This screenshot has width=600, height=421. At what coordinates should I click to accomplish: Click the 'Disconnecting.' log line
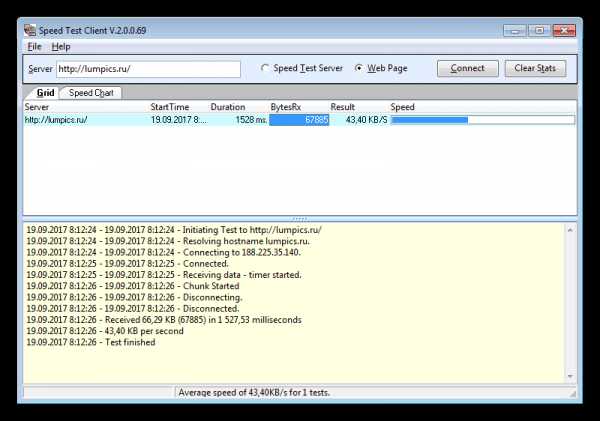134,297
